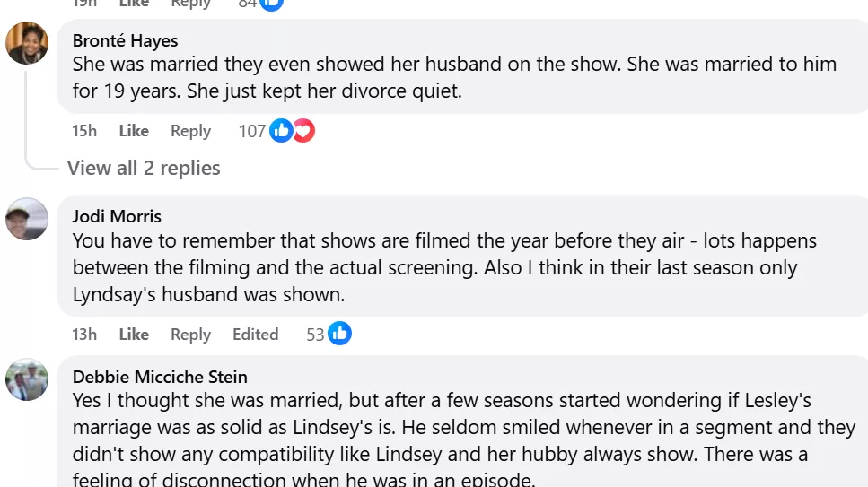Screen dimensions: 868x487
Task: Expand View all 2 replies
Action: (x=144, y=168)
